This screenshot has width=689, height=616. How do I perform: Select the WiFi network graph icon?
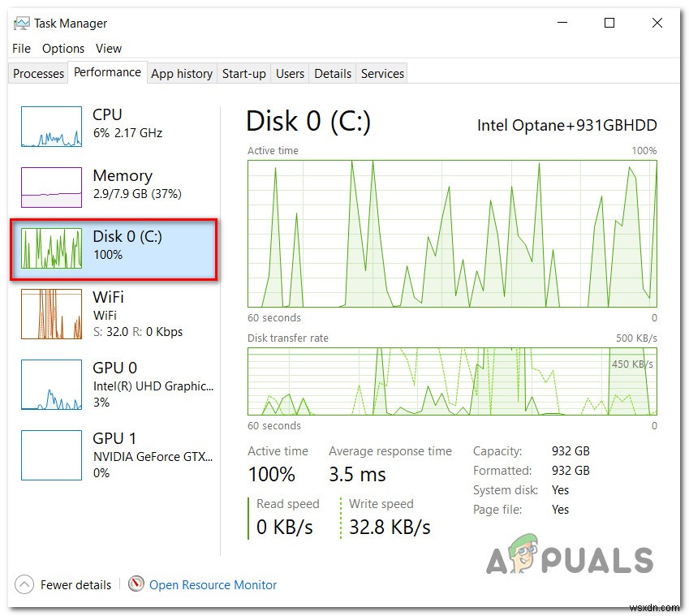[51, 314]
